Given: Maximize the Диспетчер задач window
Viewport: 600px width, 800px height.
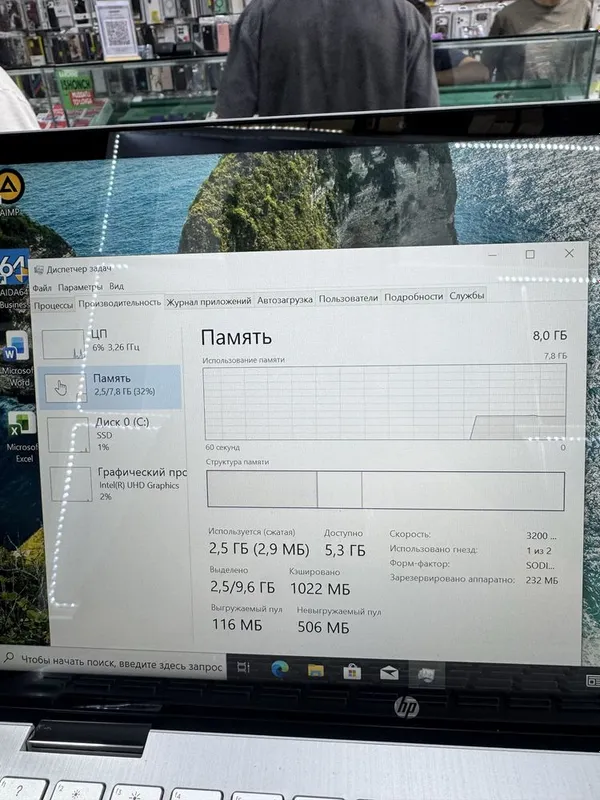Looking at the screenshot, I should pos(530,254).
